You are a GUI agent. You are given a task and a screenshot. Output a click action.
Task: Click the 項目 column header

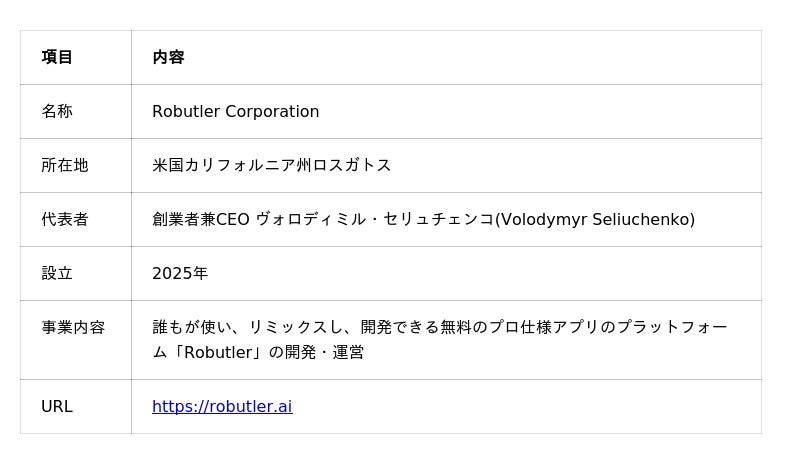tap(57, 57)
